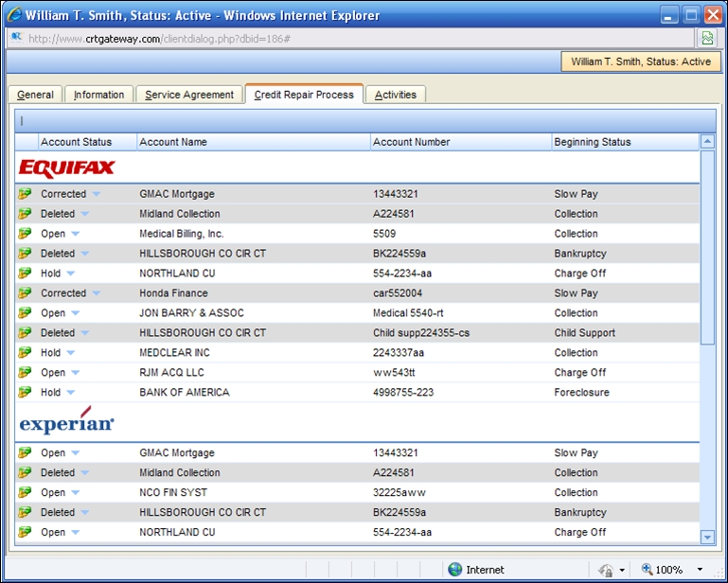Click the Internet zone globe icon in the status bar
Screen dimensions: 728x583
click(x=455, y=570)
